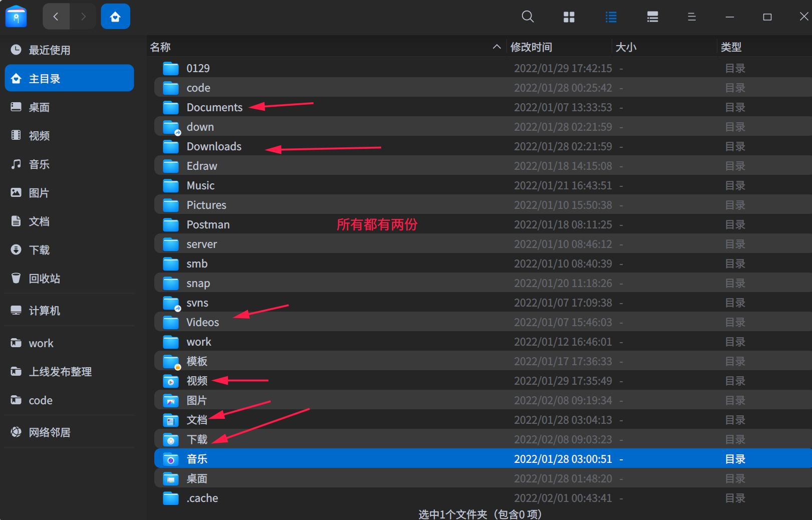812x520 pixels.
Task: Toggle the name sort direction arrow
Action: point(496,47)
